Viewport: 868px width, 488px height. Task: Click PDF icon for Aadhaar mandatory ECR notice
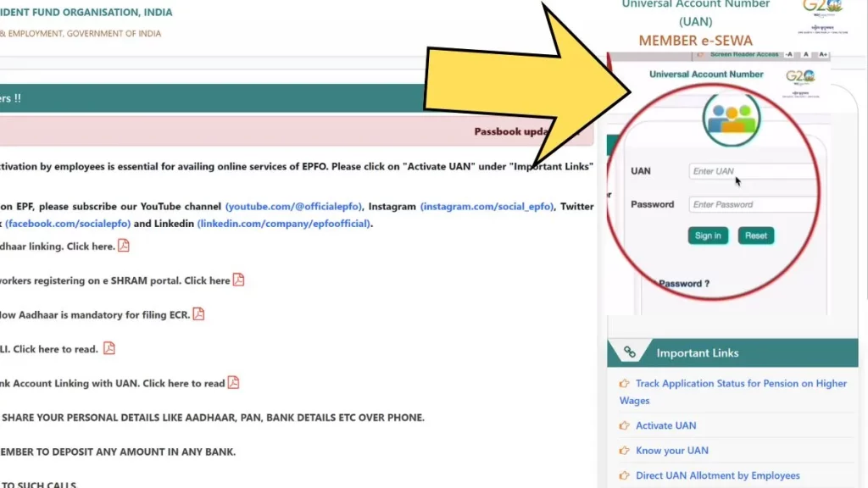[x=198, y=313]
